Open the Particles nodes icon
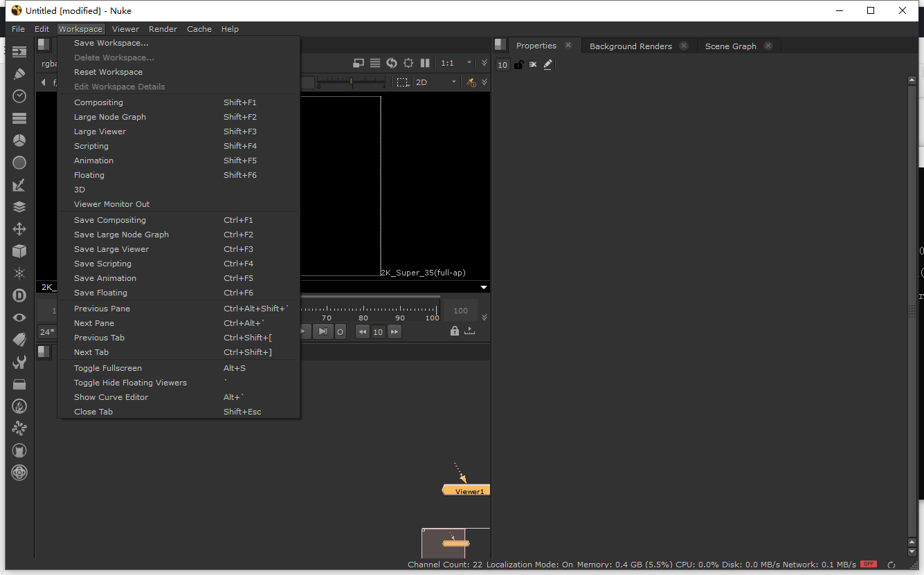Image resolution: width=924 pixels, height=575 pixels. click(19, 273)
